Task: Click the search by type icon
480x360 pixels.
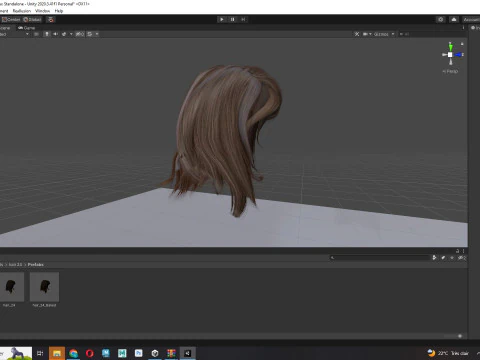Action: 434,257
